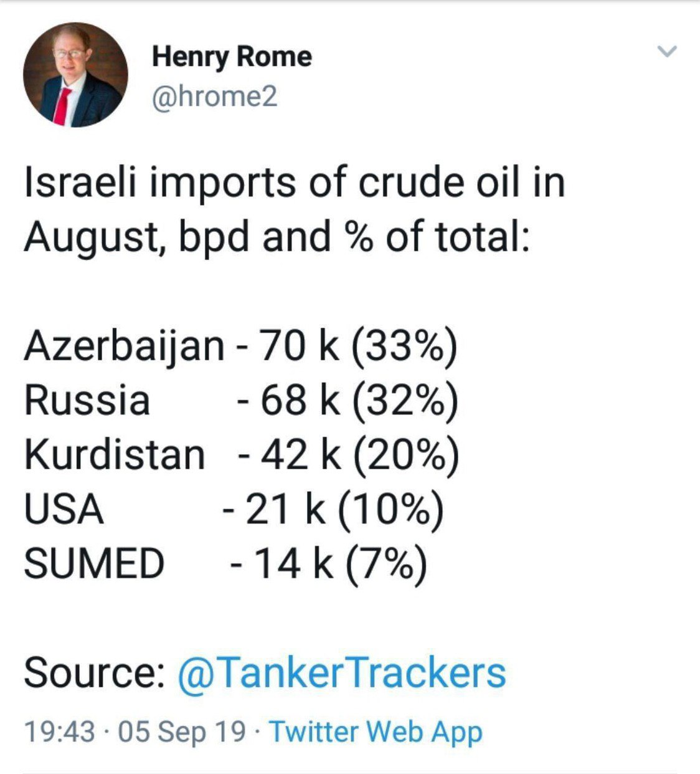Click the 21 k (10%) figure
700x774 pixels.
[344, 509]
